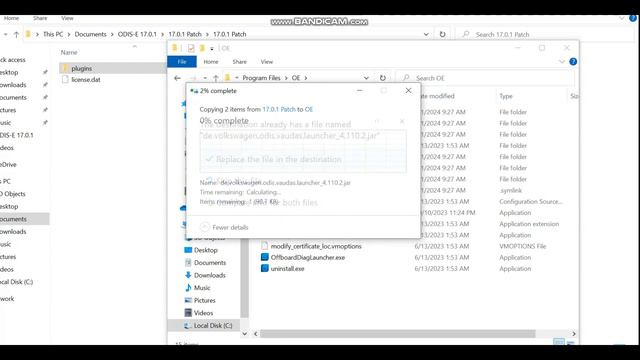Open recent locations dropdown in OE window

pos(205,78)
